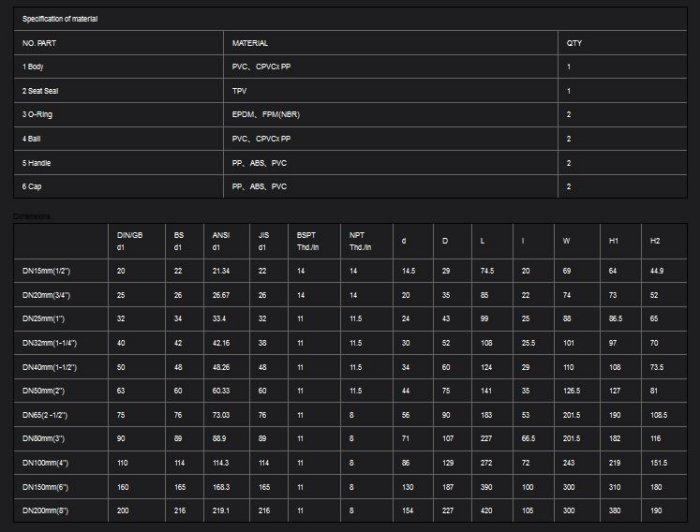Click the 'QTY' column header

[x=574, y=43]
